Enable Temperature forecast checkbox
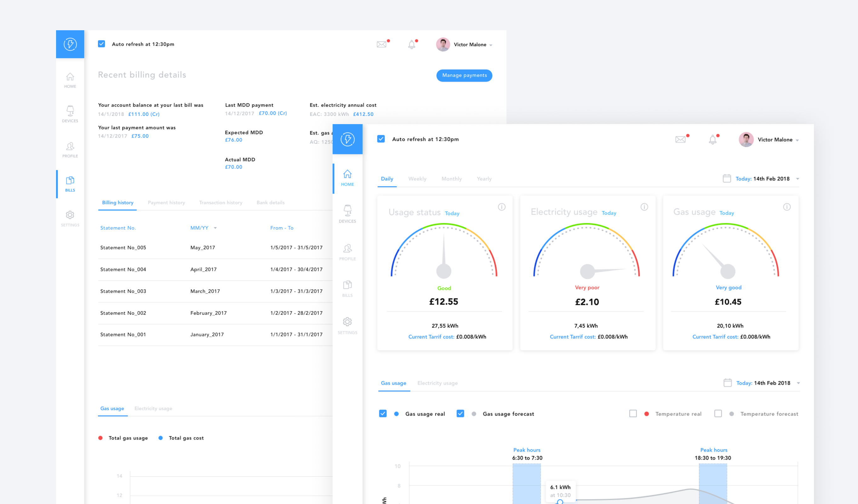858x504 pixels. tap(718, 413)
